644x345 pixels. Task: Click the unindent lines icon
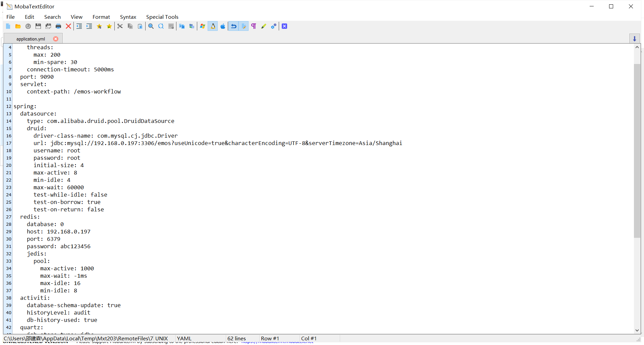[x=79, y=26]
